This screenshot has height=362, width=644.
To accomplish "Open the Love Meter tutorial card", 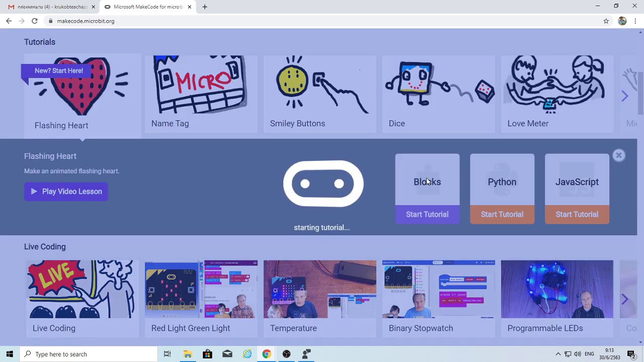I will [557, 94].
